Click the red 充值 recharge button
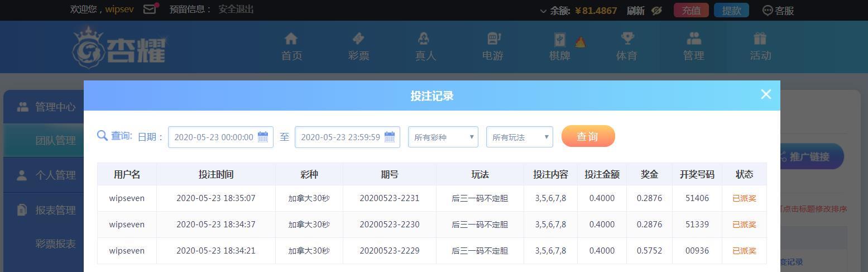868x272 pixels. (691, 11)
